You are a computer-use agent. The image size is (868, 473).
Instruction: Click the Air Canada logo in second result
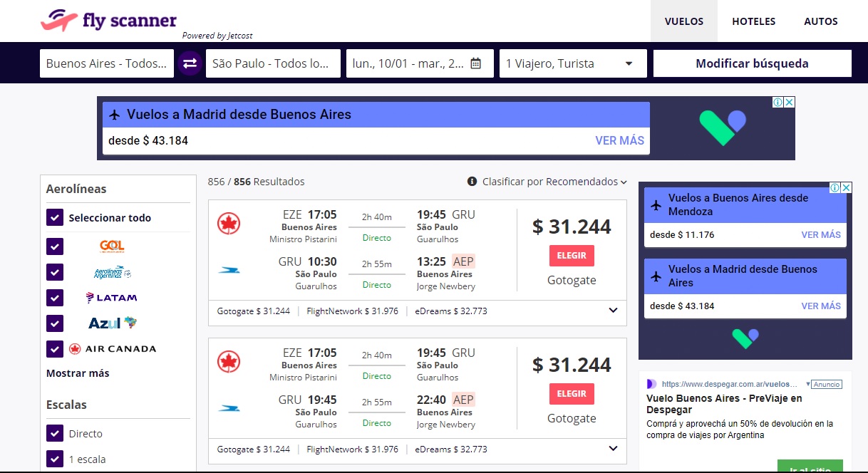229,362
